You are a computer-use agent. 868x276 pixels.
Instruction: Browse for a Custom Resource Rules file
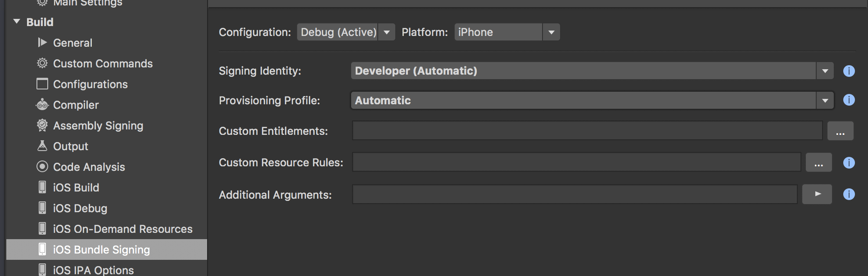pyautogui.click(x=818, y=163)
